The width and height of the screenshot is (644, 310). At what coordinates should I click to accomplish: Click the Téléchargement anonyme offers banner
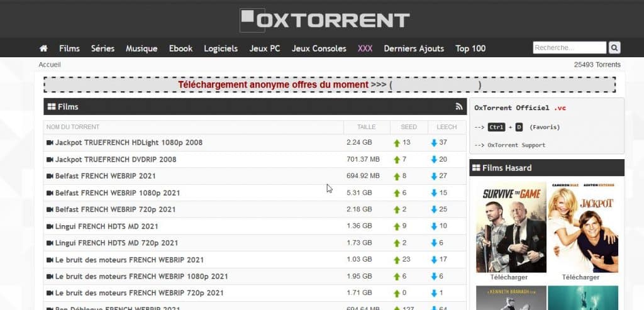pyautogui.click(x=329, y=85)
